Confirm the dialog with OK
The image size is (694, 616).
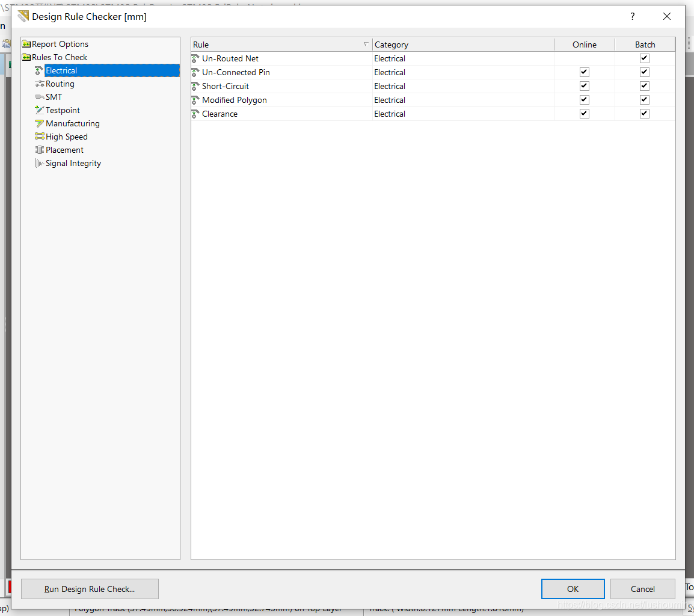point(573,589)
